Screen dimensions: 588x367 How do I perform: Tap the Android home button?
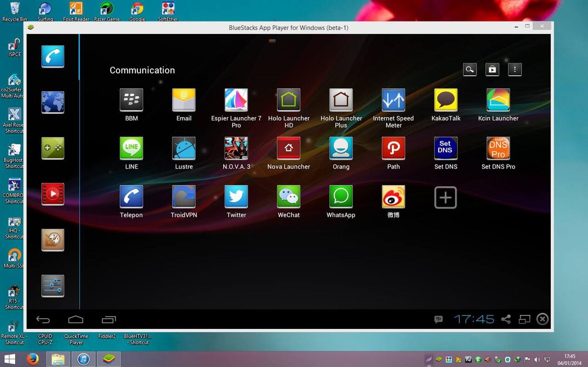(76, 320)
